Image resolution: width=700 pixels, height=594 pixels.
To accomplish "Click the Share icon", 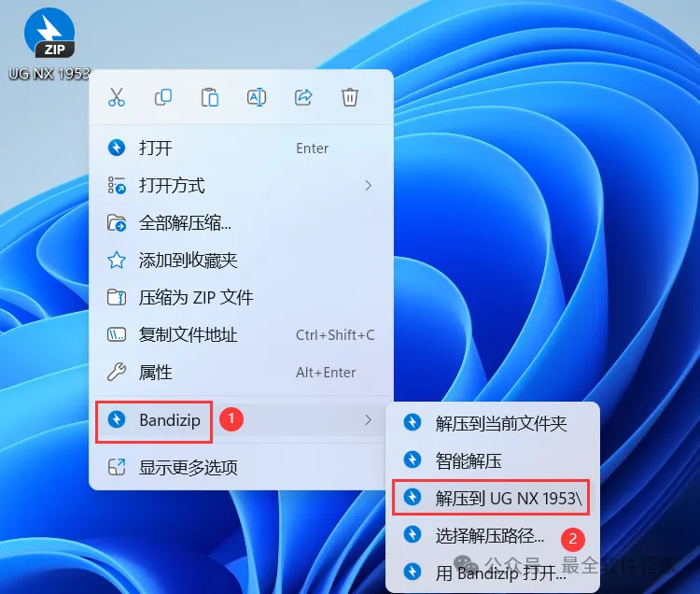I will point(303,97).
